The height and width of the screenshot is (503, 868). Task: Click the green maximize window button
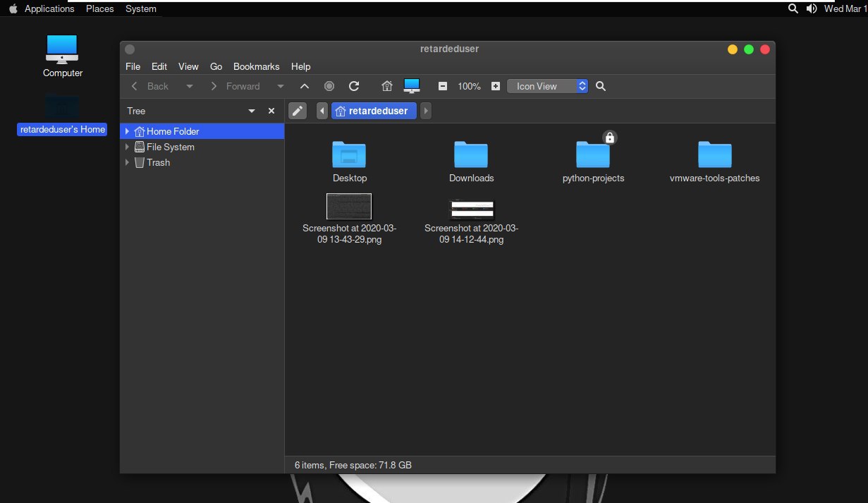749,49
